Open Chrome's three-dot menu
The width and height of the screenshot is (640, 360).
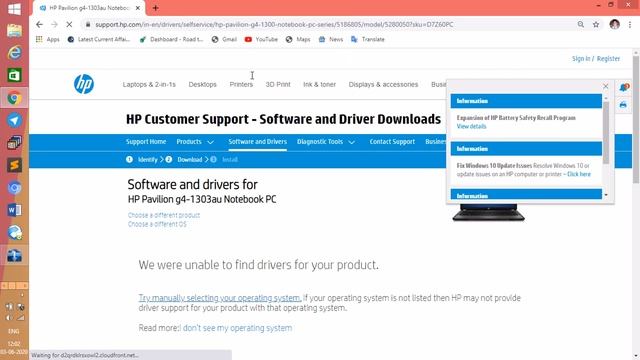630,24
